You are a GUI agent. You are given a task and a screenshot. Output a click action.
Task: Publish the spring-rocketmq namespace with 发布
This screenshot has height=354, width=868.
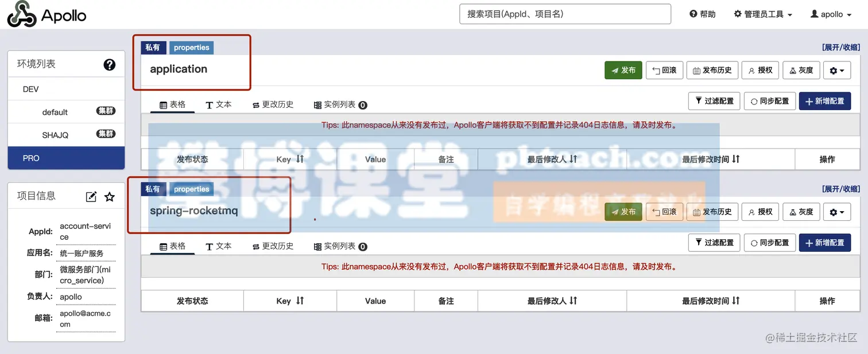click(623, 212)
